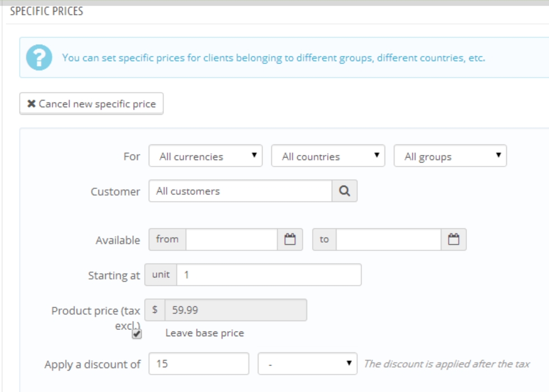The height and width of the screenshot is (392, 549).
Task: Click the All customers search field
Action: point(241,191)
